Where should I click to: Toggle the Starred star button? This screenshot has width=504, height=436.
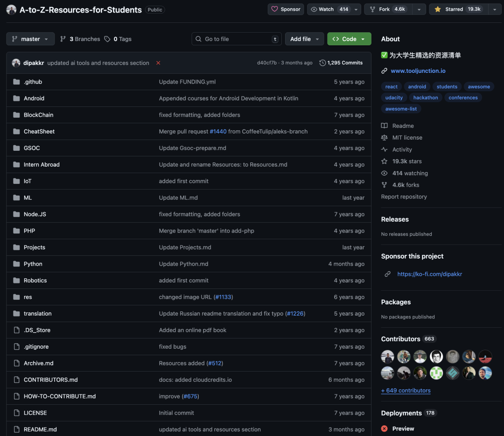(458, 9)
